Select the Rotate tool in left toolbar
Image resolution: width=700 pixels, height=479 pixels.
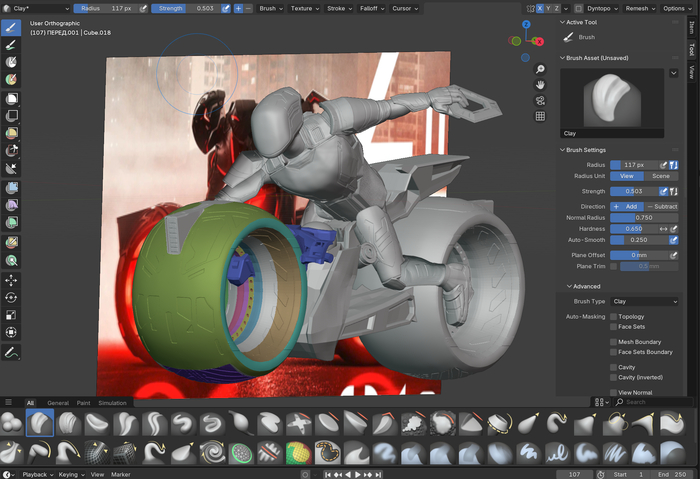point(12,298)
